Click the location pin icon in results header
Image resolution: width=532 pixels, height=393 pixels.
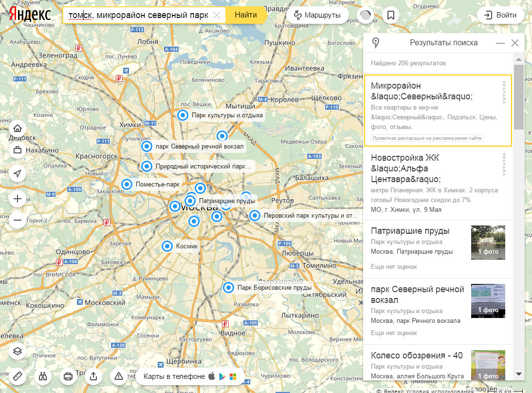pyautogui.click(x=376, y=43)
